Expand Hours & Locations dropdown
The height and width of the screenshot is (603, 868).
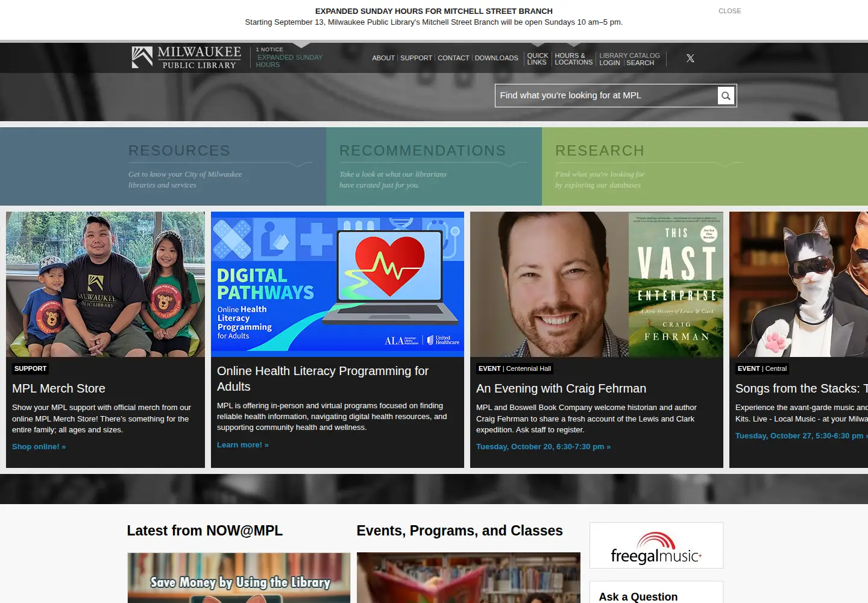click(x=573, y=58)
